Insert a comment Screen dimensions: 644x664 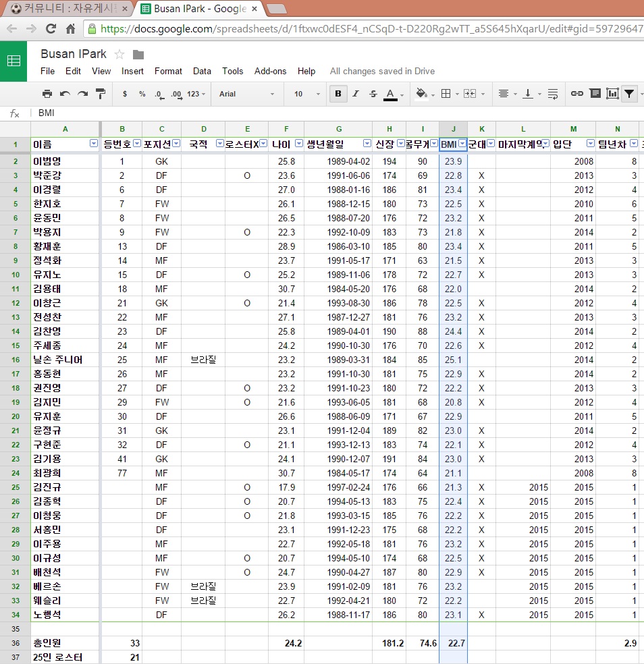(x=595, y=93)
